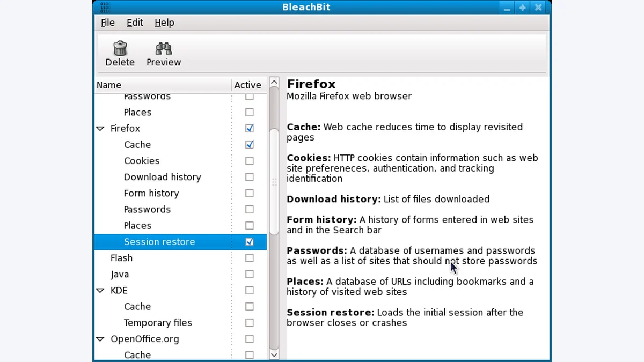Close the BleachBit window
The width and height of the screenshot is (644, 362).
539,8
